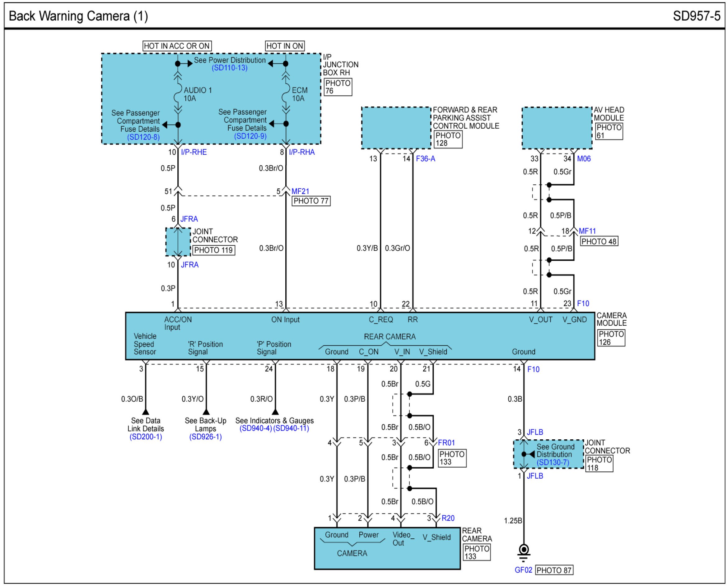Click the SD110-13 power distribution link
Viewport: 728px width, 586px height.
tap(229, 68)
